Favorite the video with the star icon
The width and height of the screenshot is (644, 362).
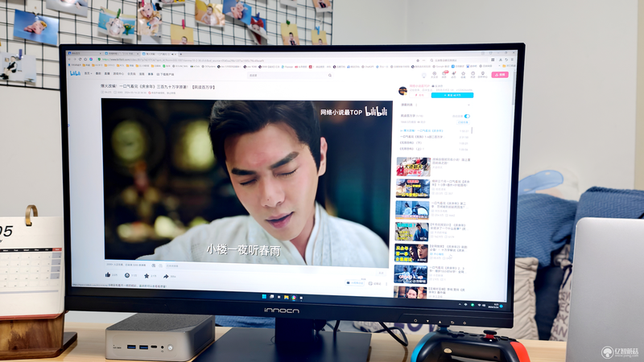(147, 276)
